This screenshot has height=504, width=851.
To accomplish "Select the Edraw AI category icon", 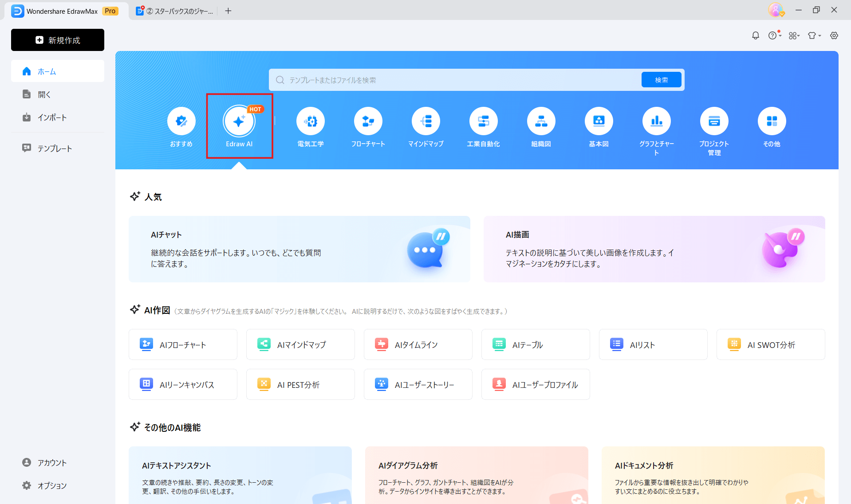I will pyautogui.click(x=239, y=121).
